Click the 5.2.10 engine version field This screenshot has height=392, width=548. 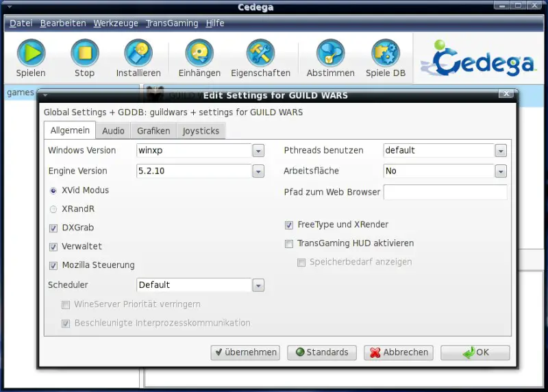[x=195, y=171]
